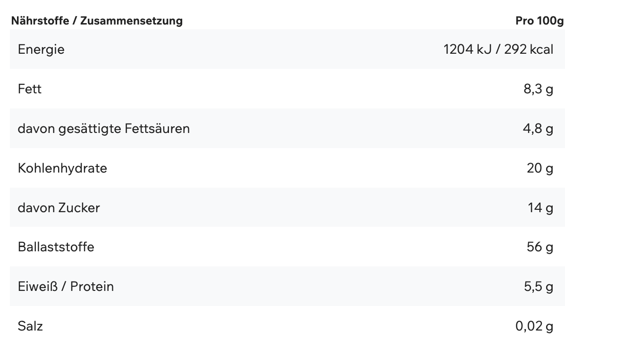This screenshot has height=364, width=624.
Task: Select the Fett row label
Action: coord(29,89)
